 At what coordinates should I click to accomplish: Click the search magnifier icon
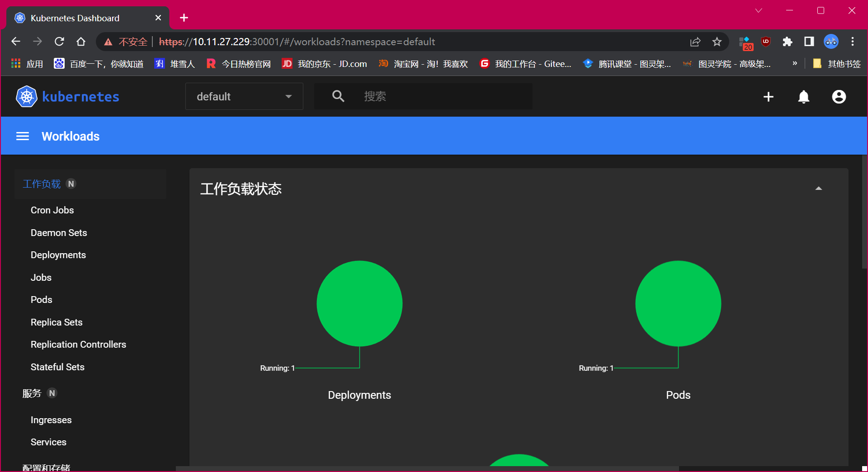tap(338, 96)
